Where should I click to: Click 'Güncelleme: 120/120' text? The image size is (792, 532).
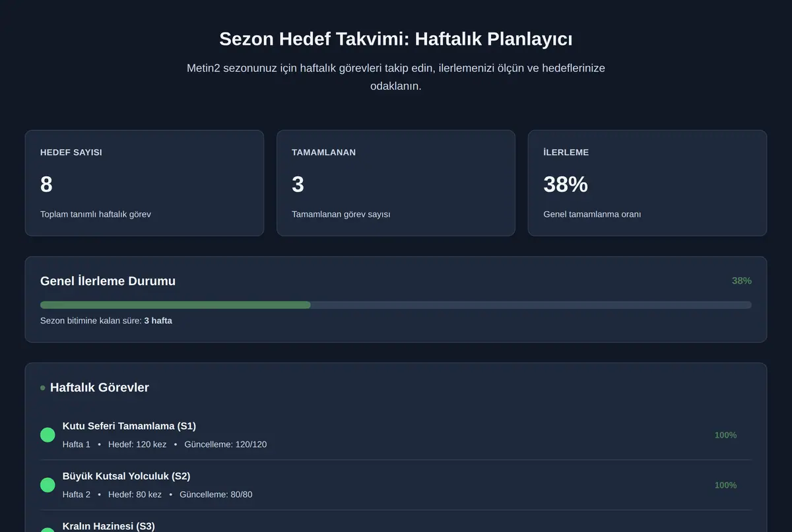click(226, 444)
